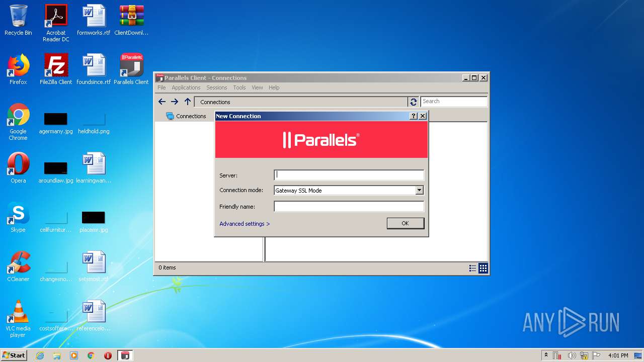Open the Windows Start menu
Viewport: 644px width, 362px height.
pos(14,355)
